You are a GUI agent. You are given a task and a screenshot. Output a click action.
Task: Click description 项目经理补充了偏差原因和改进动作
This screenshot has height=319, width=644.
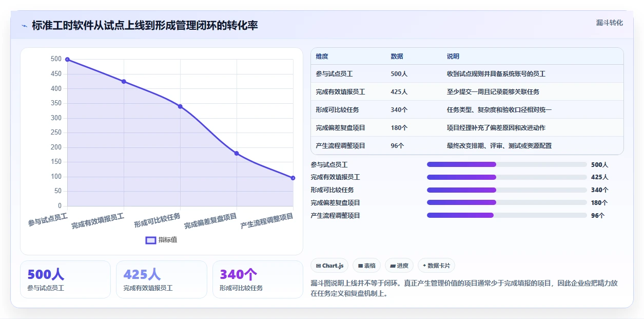(x=496, y=128)
